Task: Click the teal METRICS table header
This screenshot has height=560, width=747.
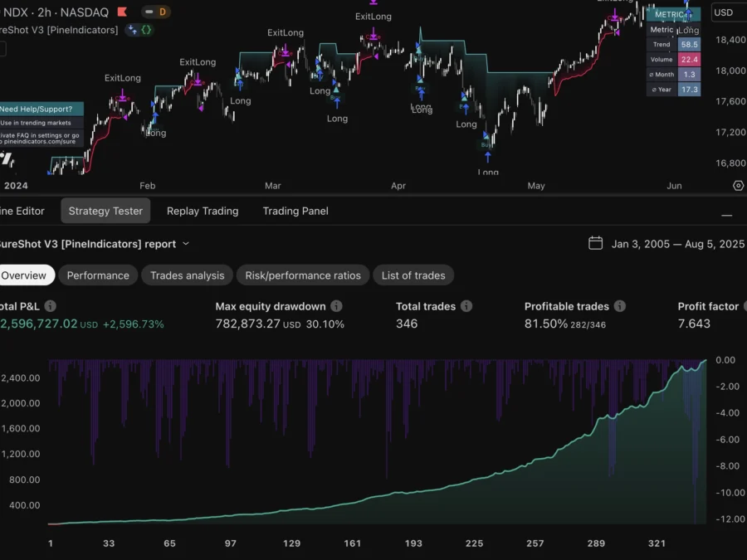Action: click(x=673, y=14)
